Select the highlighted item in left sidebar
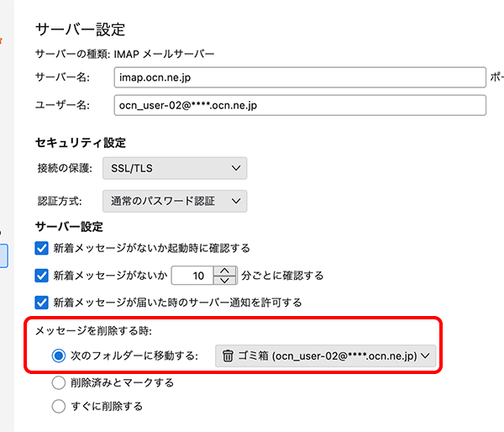Screen dimensions: 504x432 pyautogui.click(x=3, y=256)
